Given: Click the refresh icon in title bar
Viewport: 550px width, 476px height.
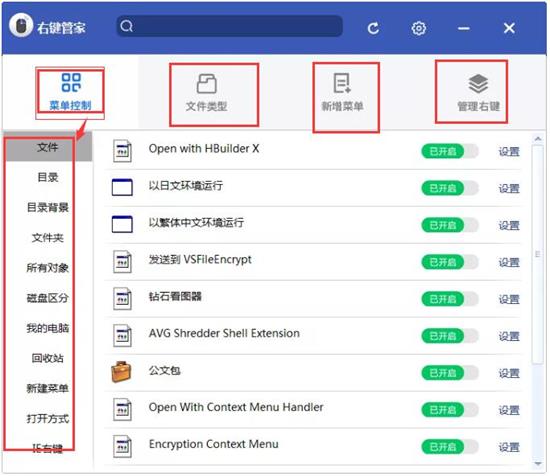Looking at the screenshot, I should coord(373,28).
